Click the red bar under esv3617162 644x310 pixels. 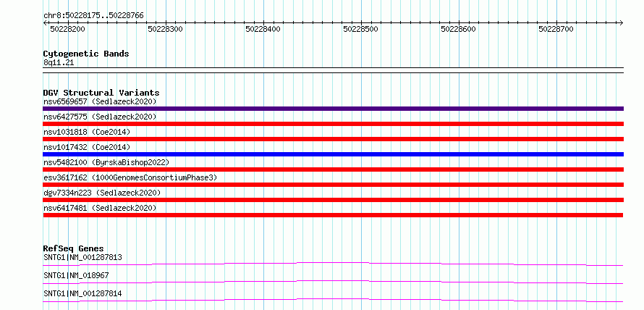tap(333, 185)
